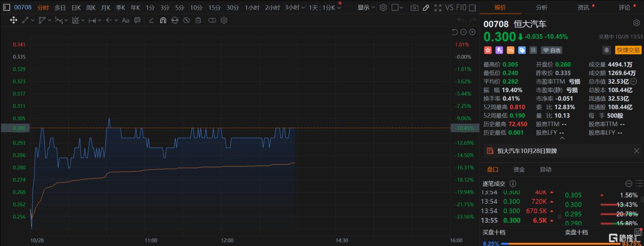Select the arrow annotation tool

[109, 20]
